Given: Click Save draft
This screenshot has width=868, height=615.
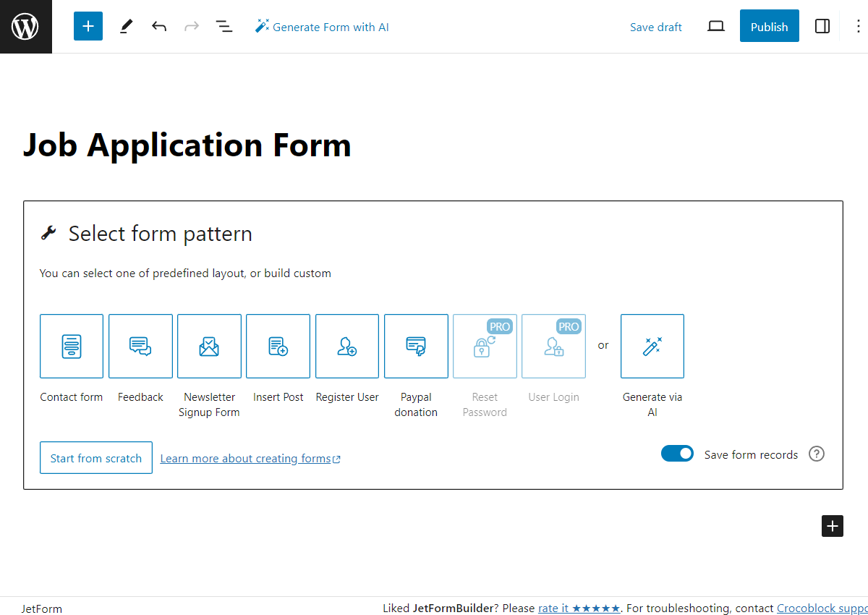Looking at the screenshot, I should click(655, 26).
